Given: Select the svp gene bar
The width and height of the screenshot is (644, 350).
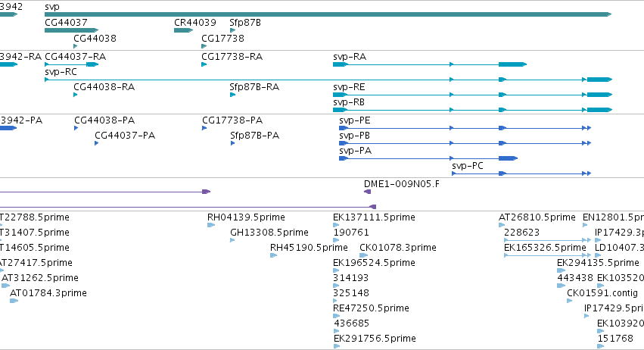Looking at the screenshot, I should (328, 14).
